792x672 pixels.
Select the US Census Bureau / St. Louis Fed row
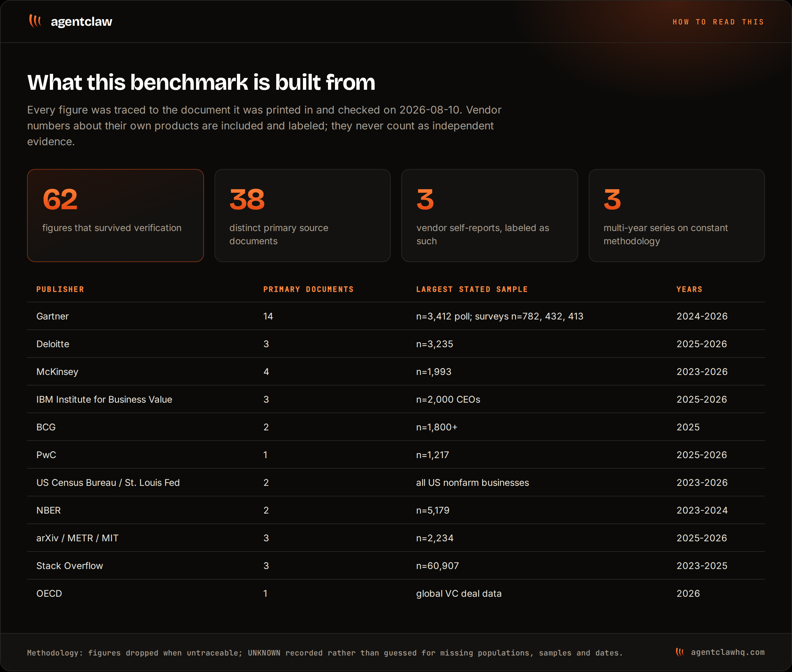pos(396,483)
